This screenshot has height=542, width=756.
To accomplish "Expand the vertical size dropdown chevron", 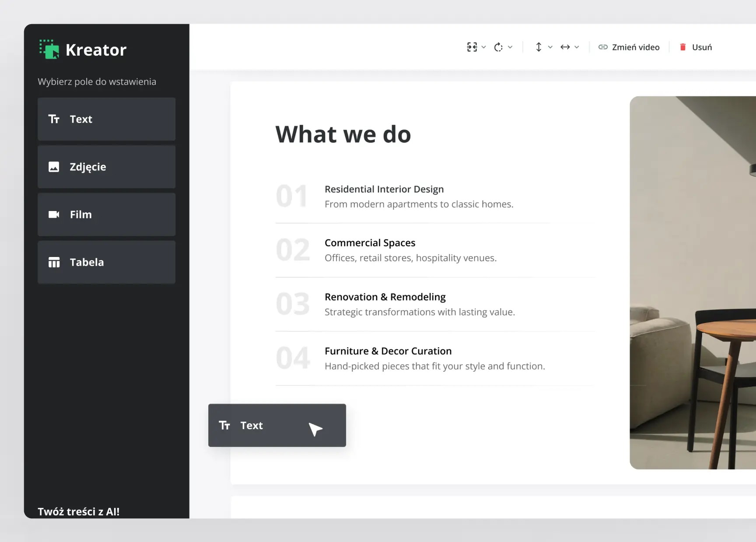I will click(x=550, y=47).
